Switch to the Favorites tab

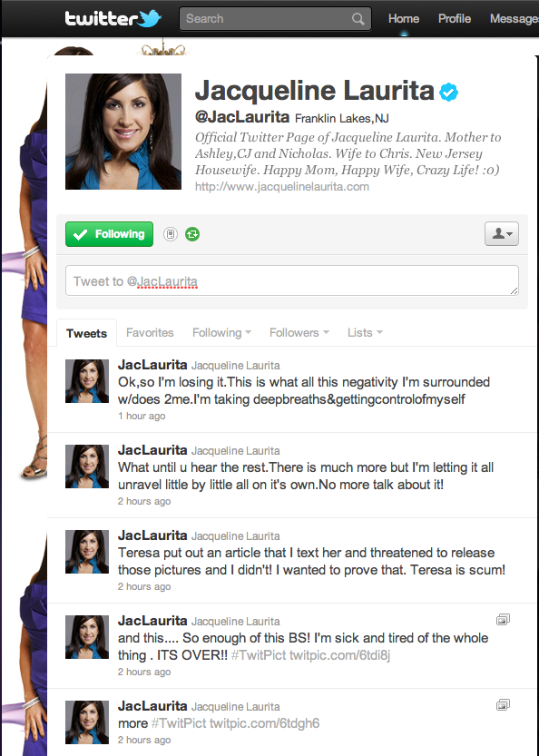[150, 333]
